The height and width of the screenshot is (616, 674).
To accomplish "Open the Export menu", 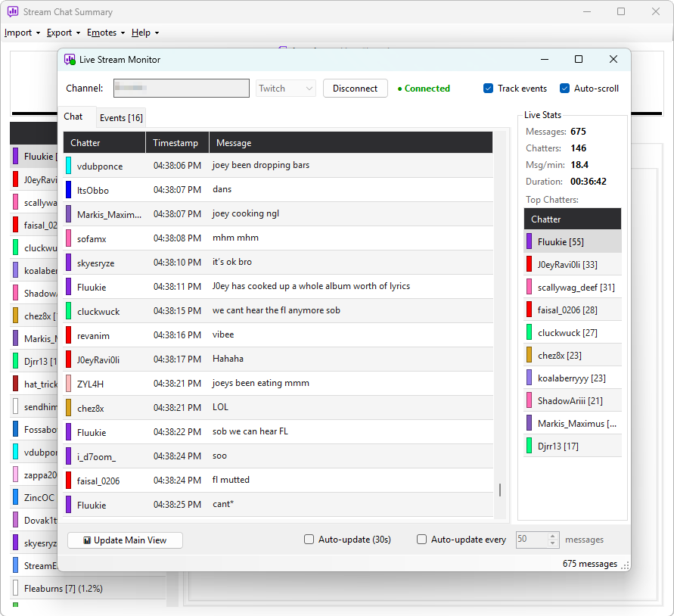I will coord(64,33).
